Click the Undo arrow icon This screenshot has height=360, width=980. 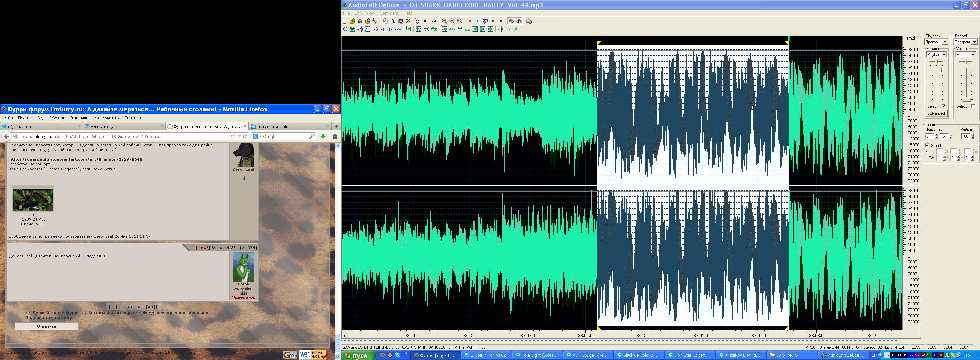426,21
